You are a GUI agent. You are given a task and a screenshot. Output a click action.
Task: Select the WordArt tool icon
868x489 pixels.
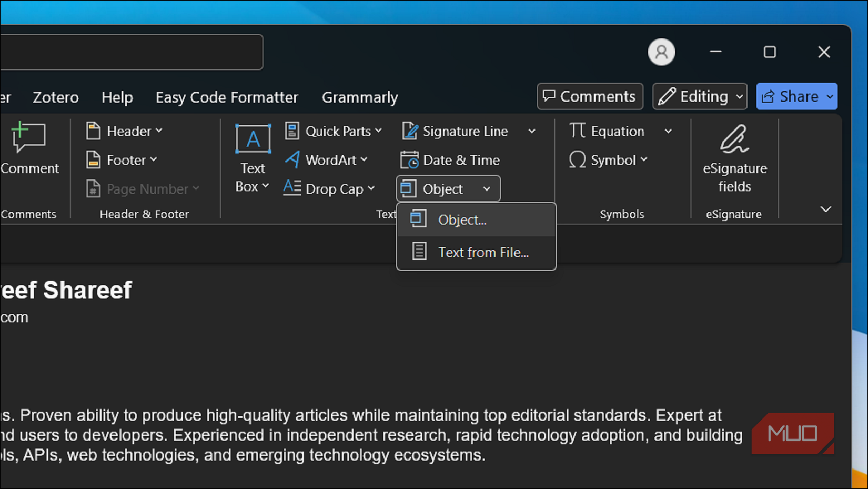pos(292,159)
